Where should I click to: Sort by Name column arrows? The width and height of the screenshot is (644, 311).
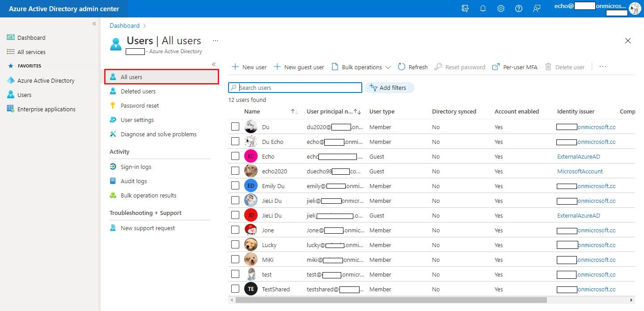(x=294, y=111)
